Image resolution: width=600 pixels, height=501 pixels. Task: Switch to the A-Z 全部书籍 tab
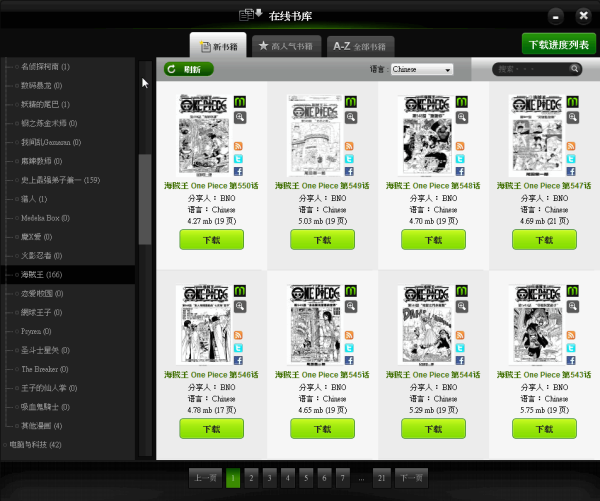(x=360, y=46)
